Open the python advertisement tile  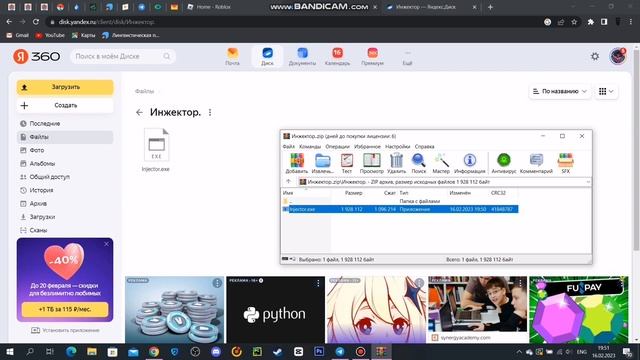(x=276, y=310)
